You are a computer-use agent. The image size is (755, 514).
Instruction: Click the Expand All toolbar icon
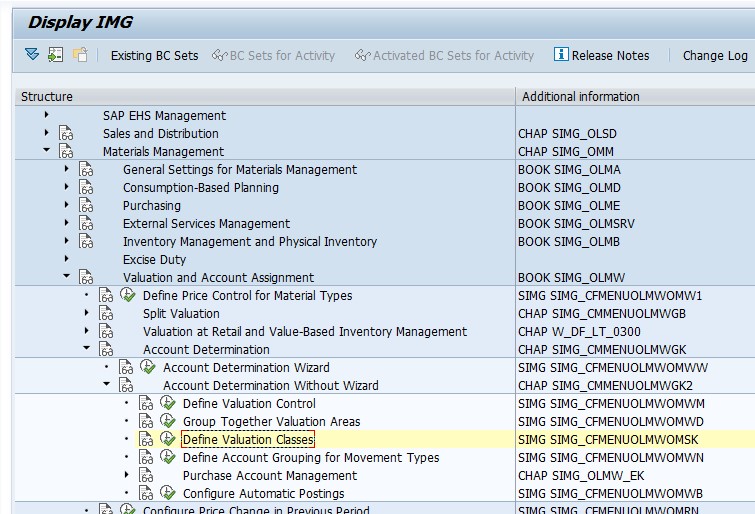pyautogui.click(x=32, y=54)
